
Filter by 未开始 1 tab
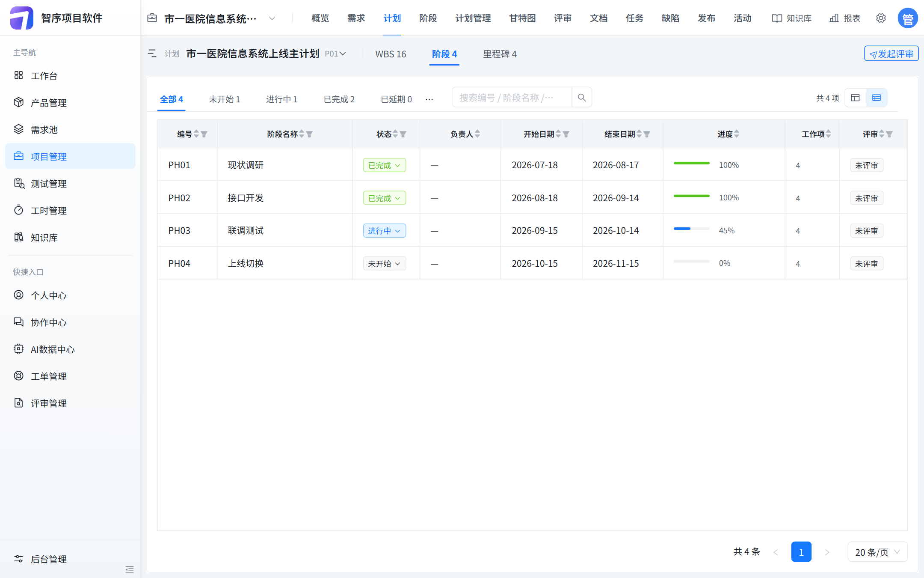tap(225, 99)
